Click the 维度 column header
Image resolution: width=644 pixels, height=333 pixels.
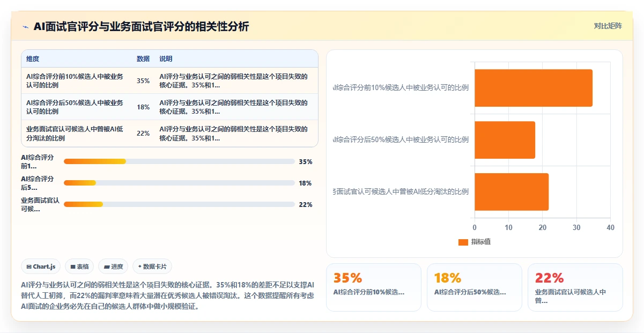tap(33, 59)
